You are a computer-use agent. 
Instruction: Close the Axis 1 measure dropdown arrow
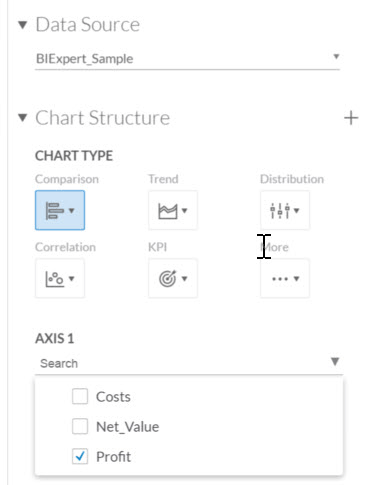click(x=335, y=361)
